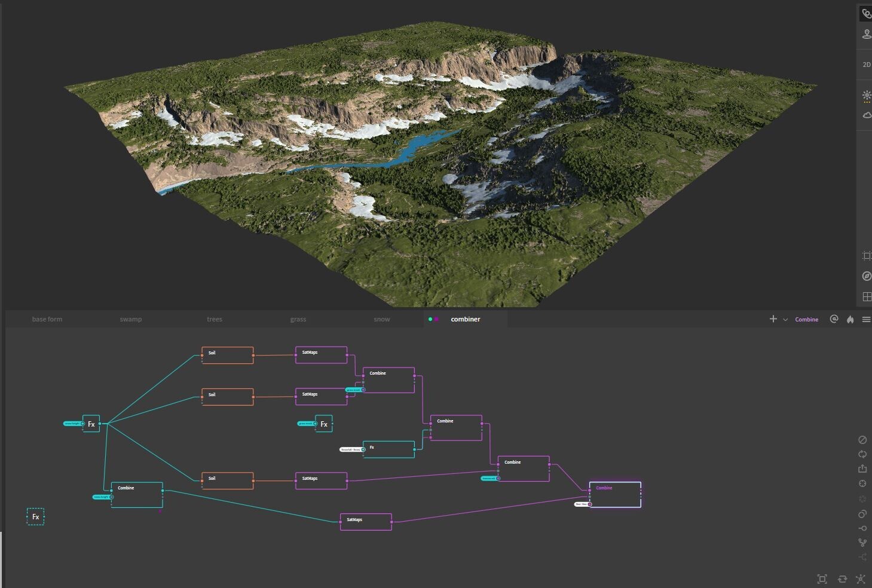Select the dashed Fx node in the graph
The image size is (872, 588).
tap(35, 516)
